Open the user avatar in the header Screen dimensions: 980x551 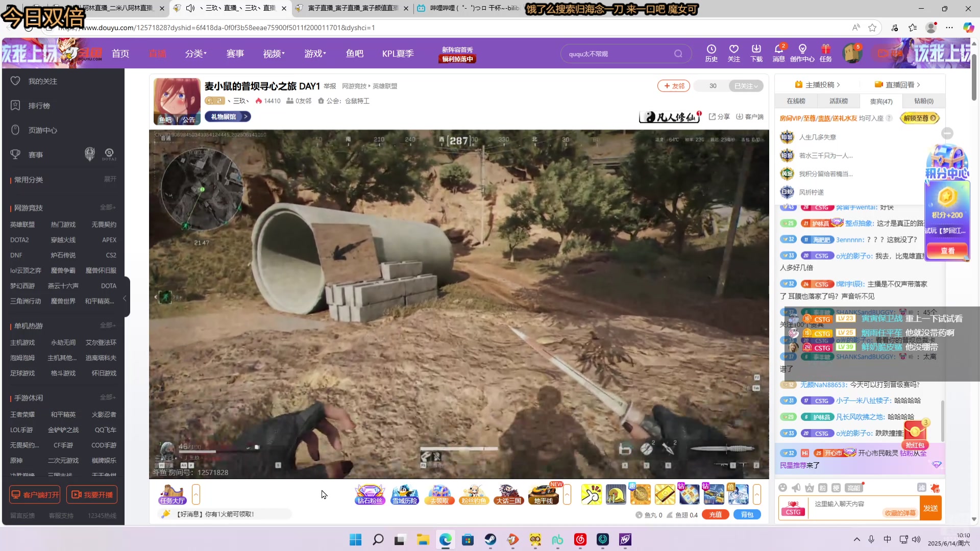(x=852, y=54)
